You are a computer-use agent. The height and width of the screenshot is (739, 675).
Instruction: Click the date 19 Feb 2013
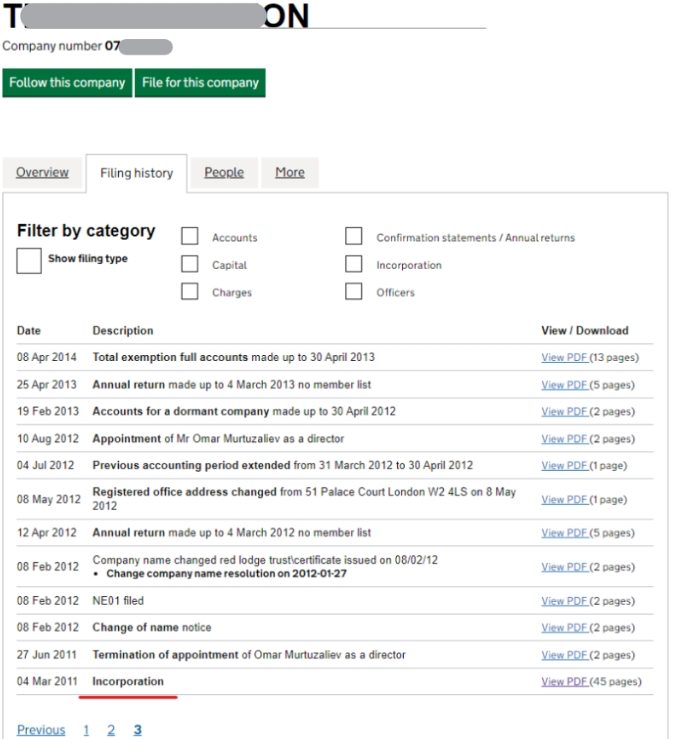click(x=48, y=411)
